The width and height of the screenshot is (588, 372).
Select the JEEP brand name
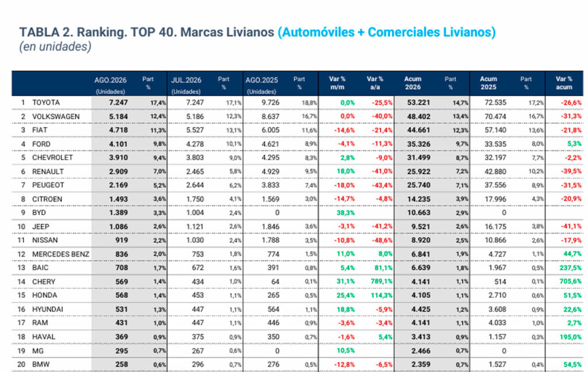tap(41, 227)
